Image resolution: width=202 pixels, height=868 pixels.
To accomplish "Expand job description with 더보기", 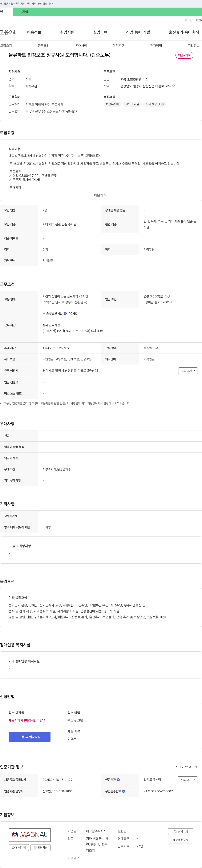I will [x=101, y=195].
